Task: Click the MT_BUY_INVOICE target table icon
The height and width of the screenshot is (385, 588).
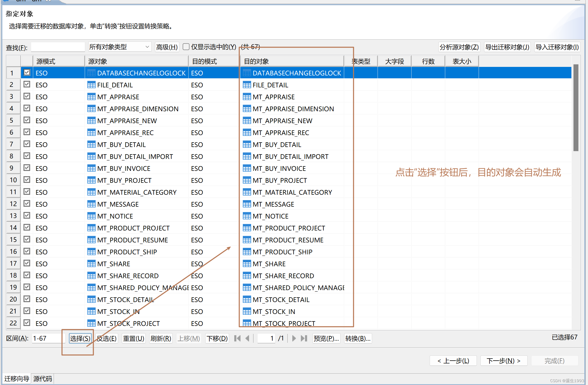Action: [247, 169]
